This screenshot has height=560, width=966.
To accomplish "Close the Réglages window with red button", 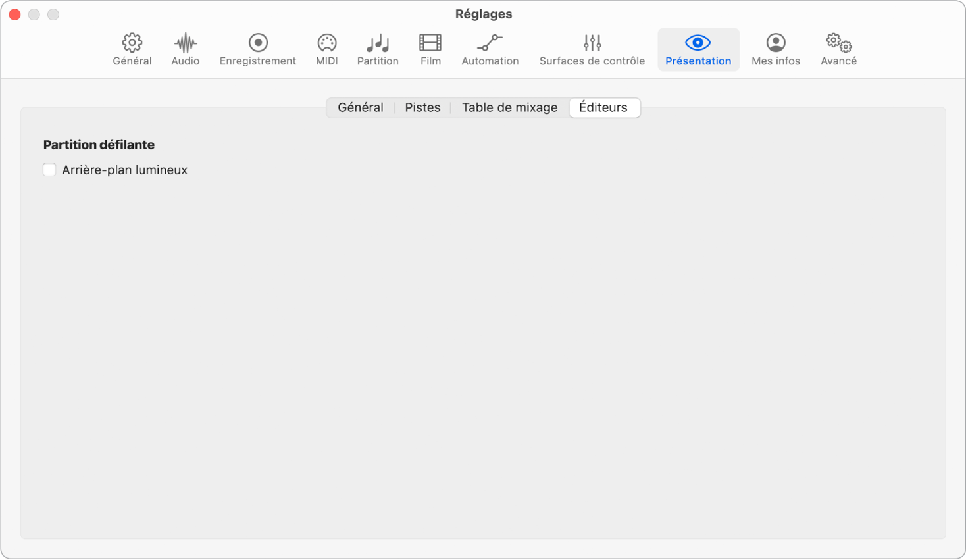I will pos(14,14).
